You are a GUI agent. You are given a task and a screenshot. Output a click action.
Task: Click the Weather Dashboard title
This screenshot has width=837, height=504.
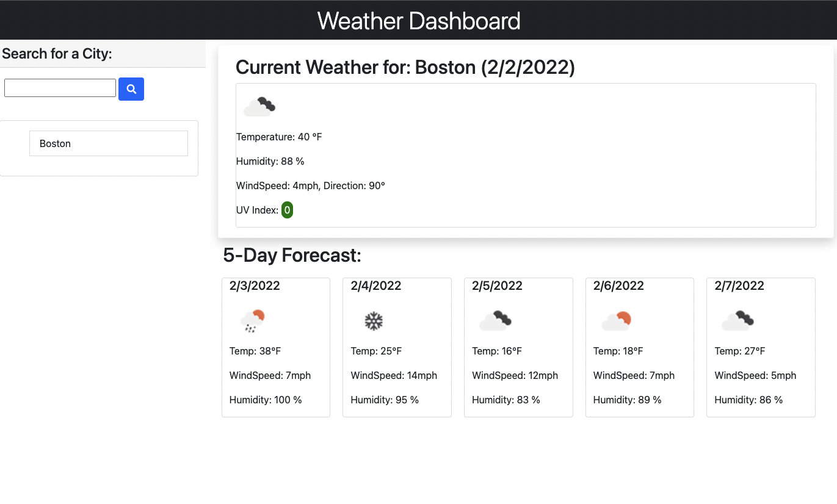pos(418,21)
